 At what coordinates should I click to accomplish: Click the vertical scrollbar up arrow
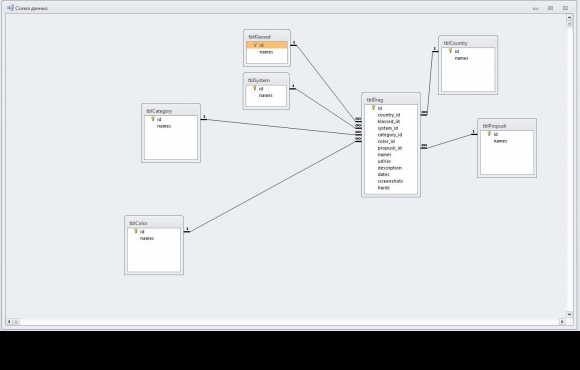pos(569,17)
